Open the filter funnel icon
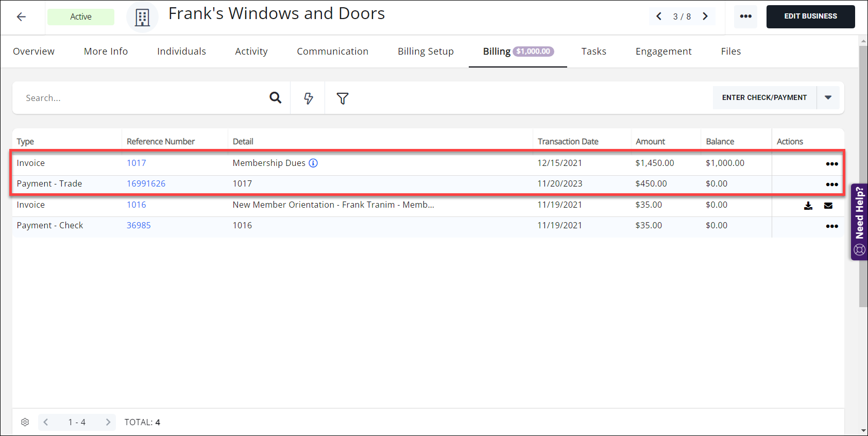 343,98
